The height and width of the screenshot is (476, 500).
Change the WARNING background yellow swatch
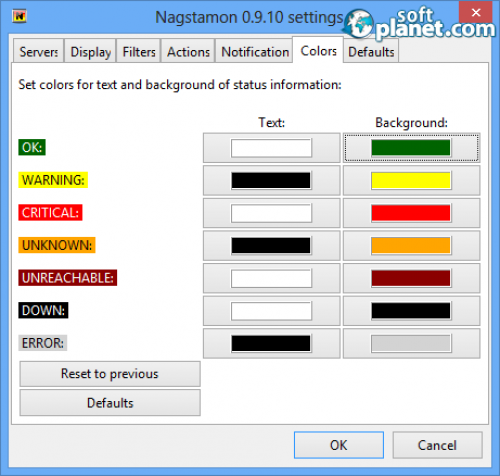tap(411, 180)
